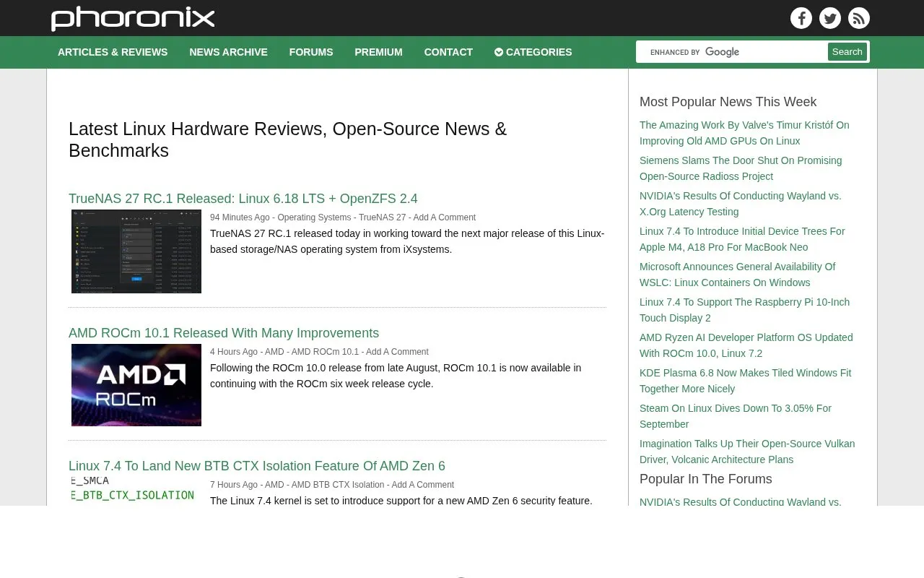Click 'Most Popular News This Week' heading
Viewport: 924px width, 578px height.
click(x=728, y=102)
